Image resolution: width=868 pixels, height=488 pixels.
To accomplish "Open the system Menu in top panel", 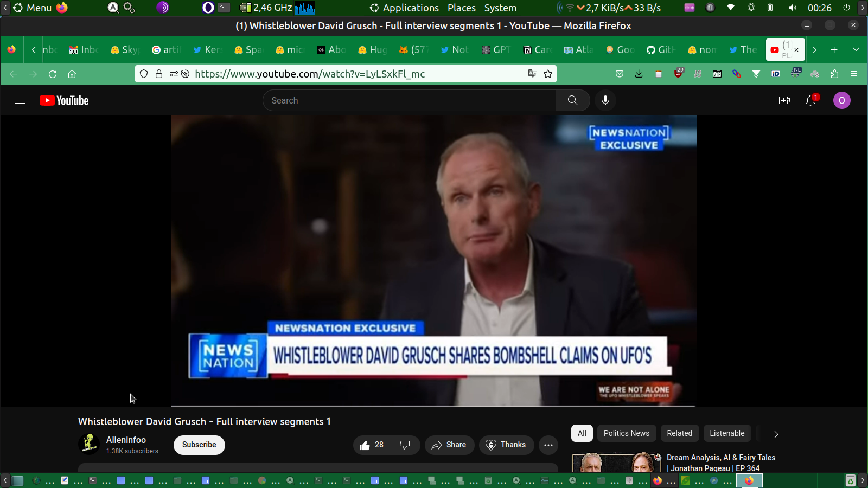I will click(33, 8).
